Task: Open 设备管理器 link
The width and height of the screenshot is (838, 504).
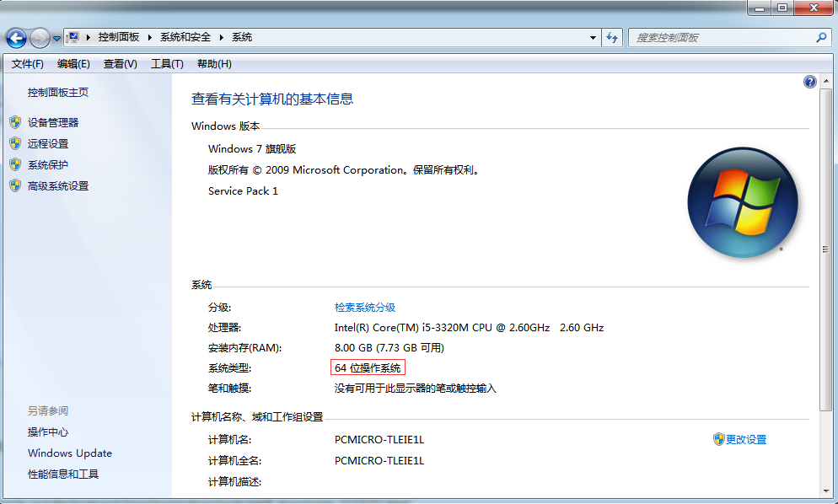Action: tap(53, 122)
